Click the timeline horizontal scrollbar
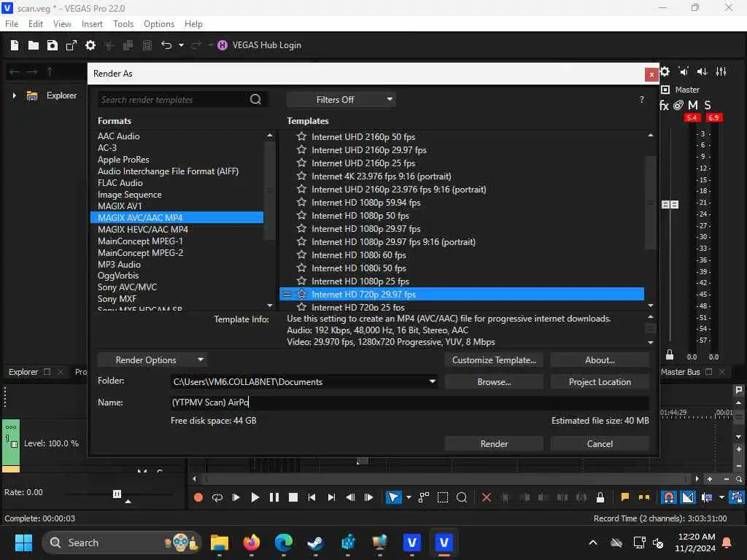Viewport: 747px width, 560px height. [446, 478]
